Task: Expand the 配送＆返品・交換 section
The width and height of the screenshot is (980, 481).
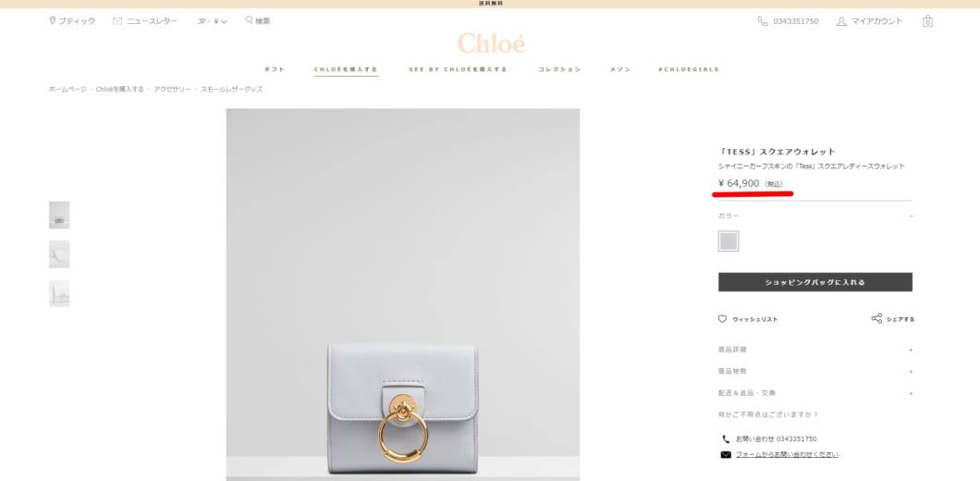Action: (815, 393)
